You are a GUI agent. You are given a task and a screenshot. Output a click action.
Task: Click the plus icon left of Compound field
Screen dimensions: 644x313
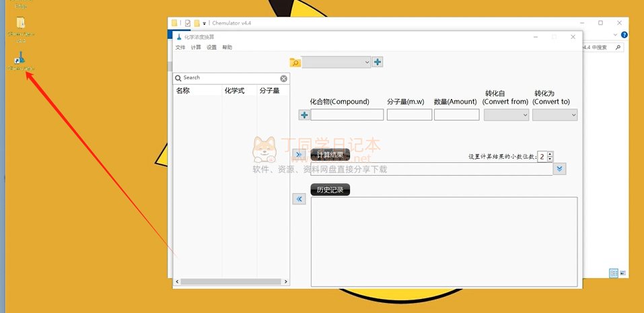(304, 115)
